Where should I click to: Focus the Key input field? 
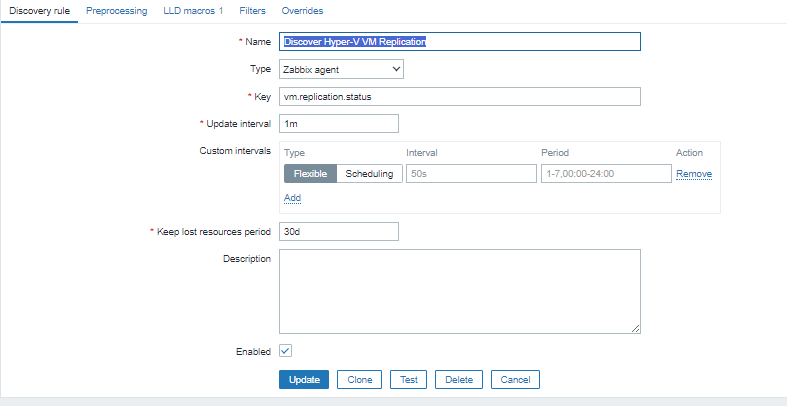[459, 96]
